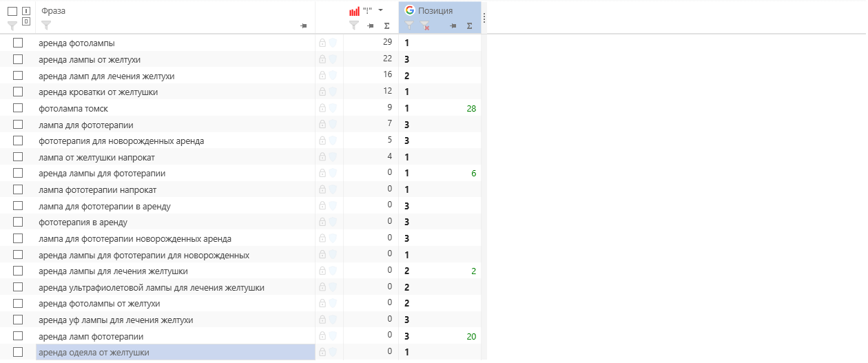Click the sum icon in the Позиция column
Screen dimensions: 868x363
coord(469,26)
